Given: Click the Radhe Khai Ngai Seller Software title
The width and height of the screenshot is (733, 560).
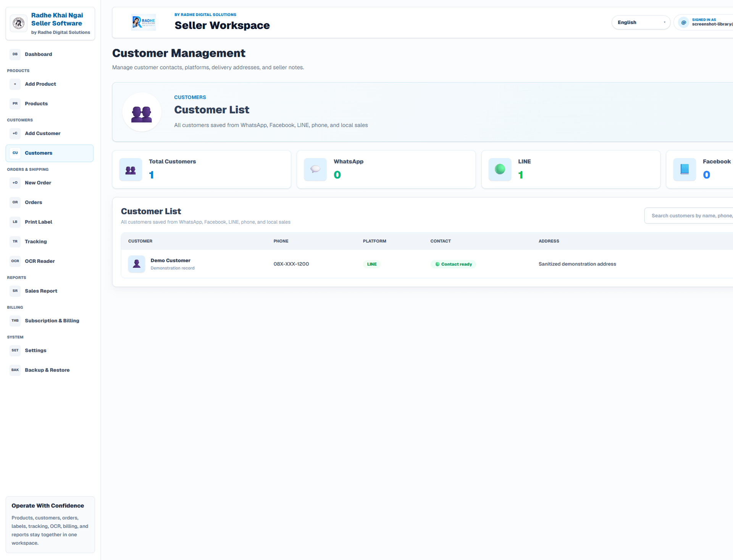Looking at the screenshot, I should coord(57,19).
